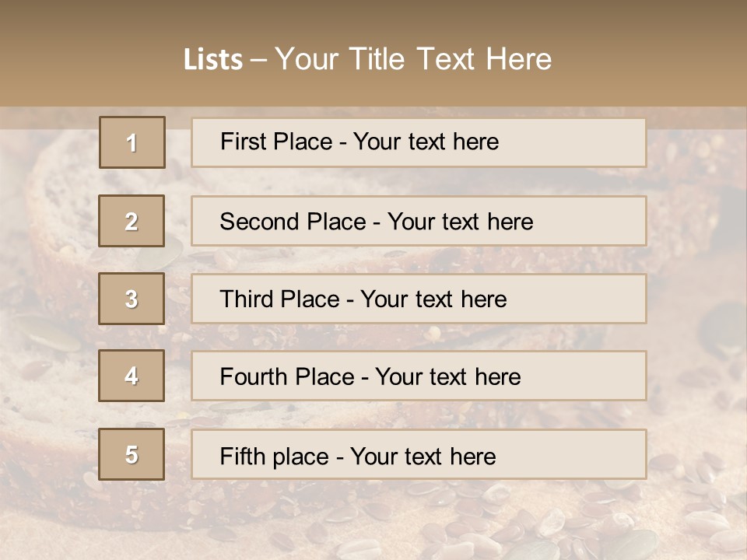
Task: Select the number 4 box
Action: (x=132, y=376)
